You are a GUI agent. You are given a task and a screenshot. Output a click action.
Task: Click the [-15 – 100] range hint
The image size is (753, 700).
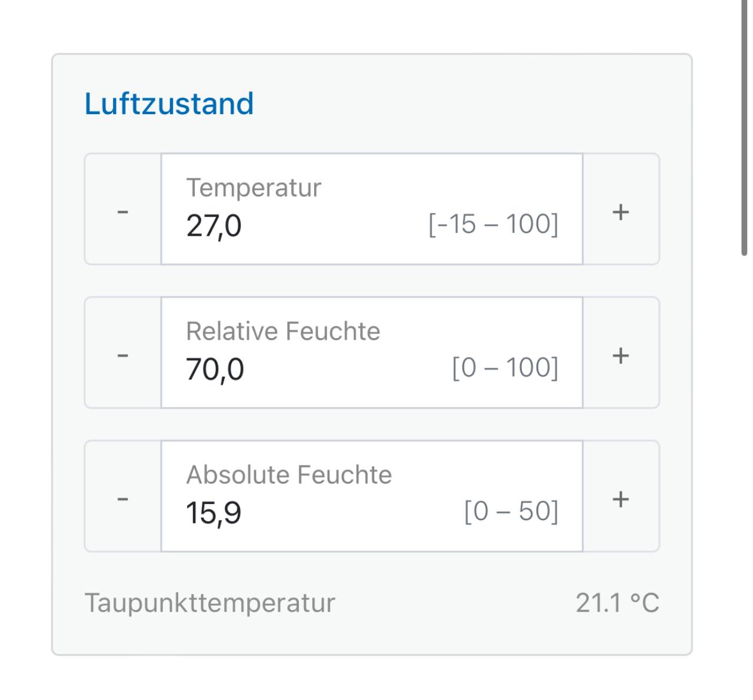493,224
